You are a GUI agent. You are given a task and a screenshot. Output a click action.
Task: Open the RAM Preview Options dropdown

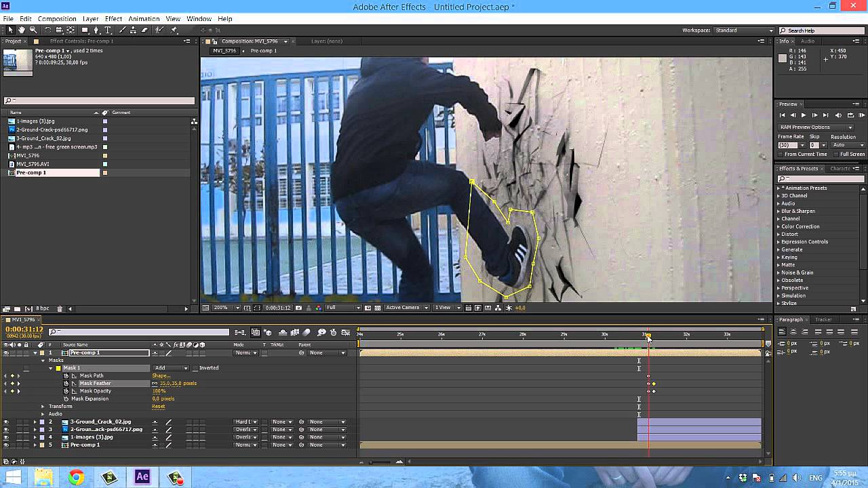(816, 127)
